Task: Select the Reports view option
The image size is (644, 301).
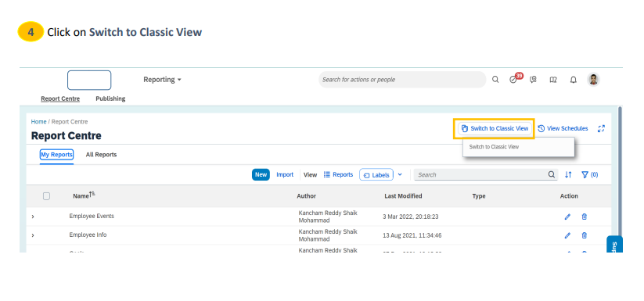Action: [x=338, y=174]
